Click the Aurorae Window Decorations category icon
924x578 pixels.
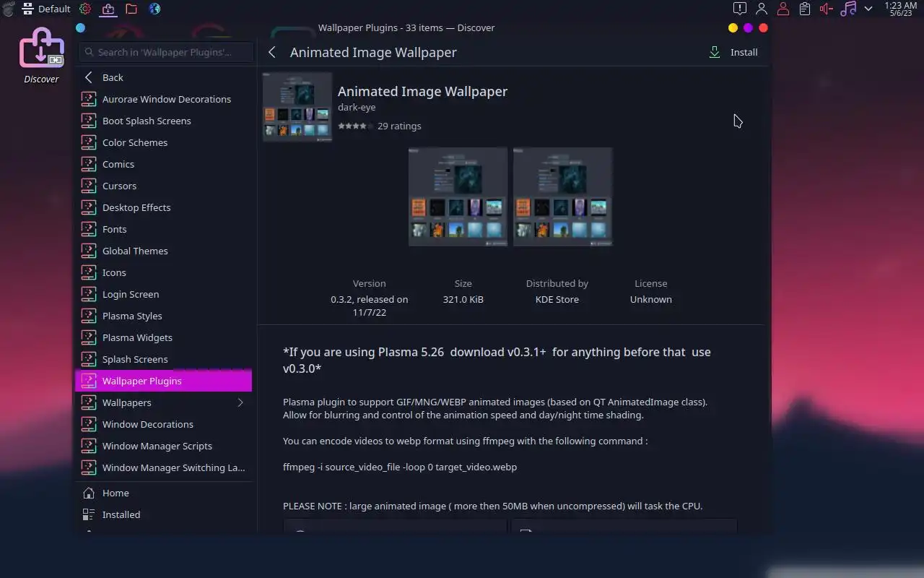coord(89,99)
